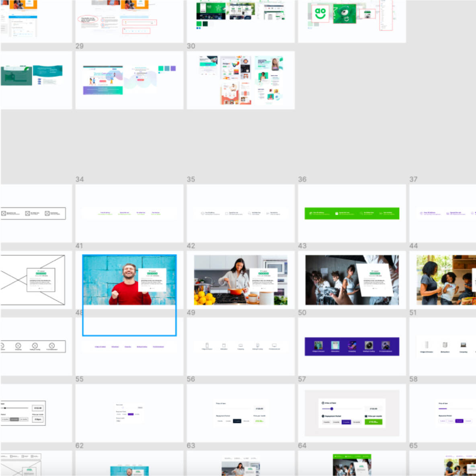Open artboard 43 with dark kitchen photo
This screenshot has height=476, width=476.
352,280
